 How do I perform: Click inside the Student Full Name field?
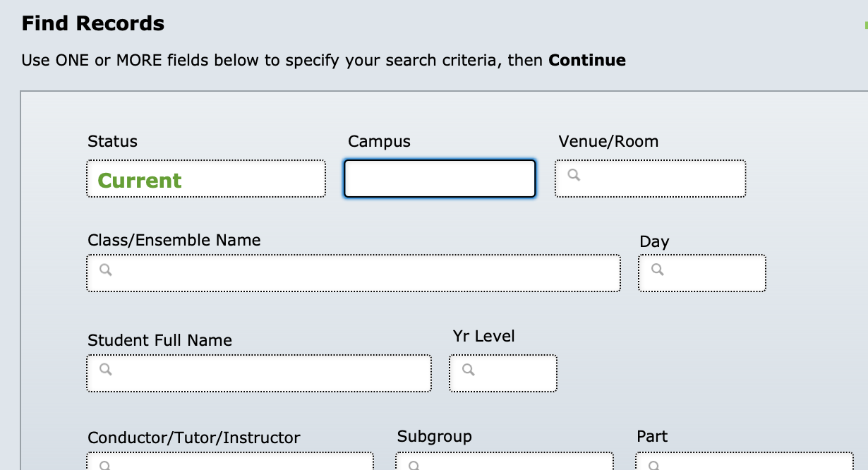(x=259, y=373)
